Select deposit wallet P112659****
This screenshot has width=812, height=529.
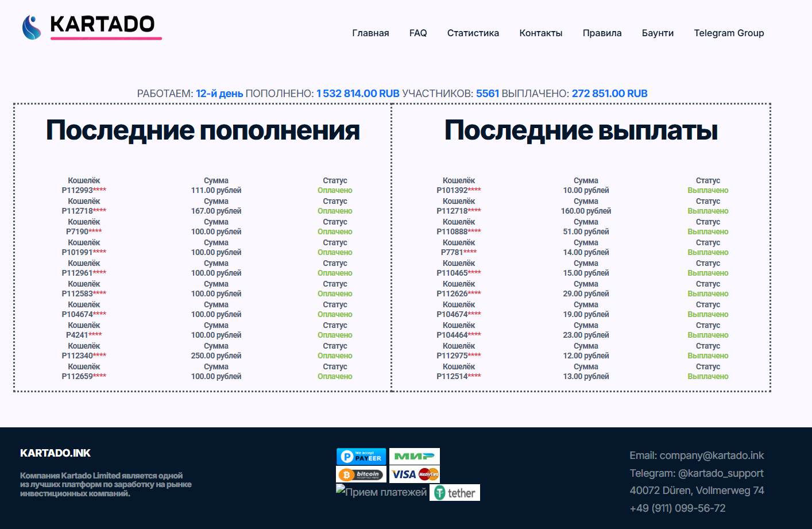(x=84, y=376)
